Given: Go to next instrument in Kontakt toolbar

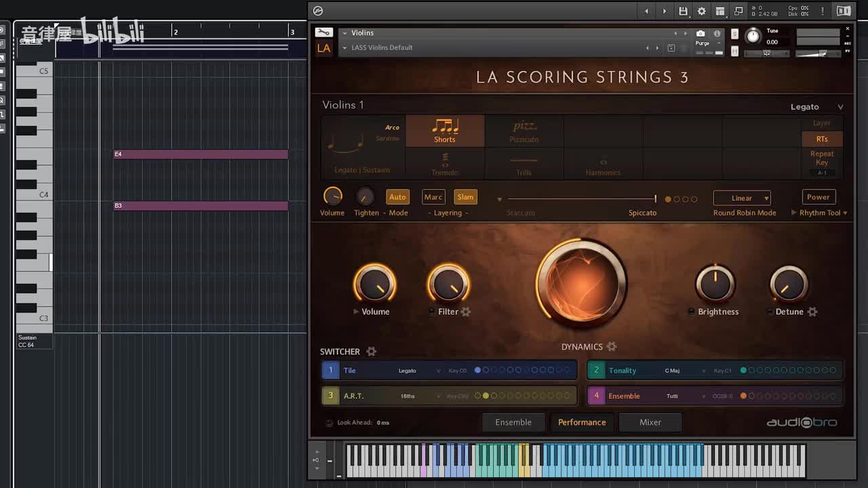Looking at the screenshot, I should (665, 11).
